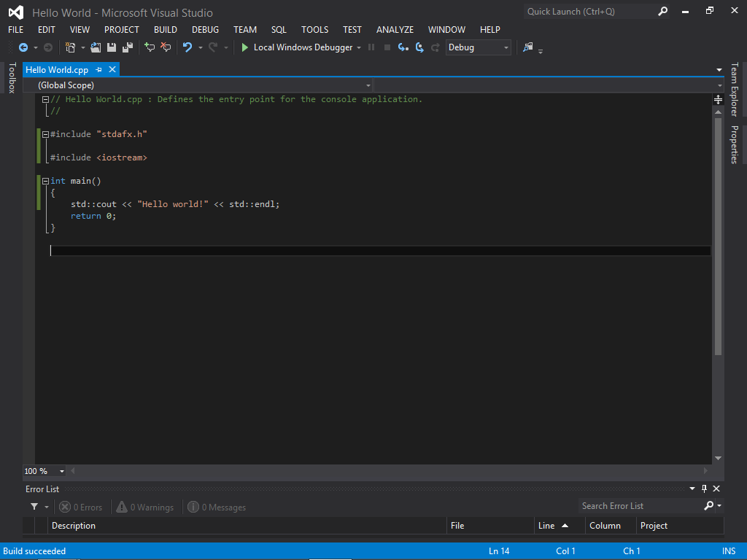This screenshot has height=560, width=747.
Task: Toggle the 0 Errors filter
Action: coord(81,507)
